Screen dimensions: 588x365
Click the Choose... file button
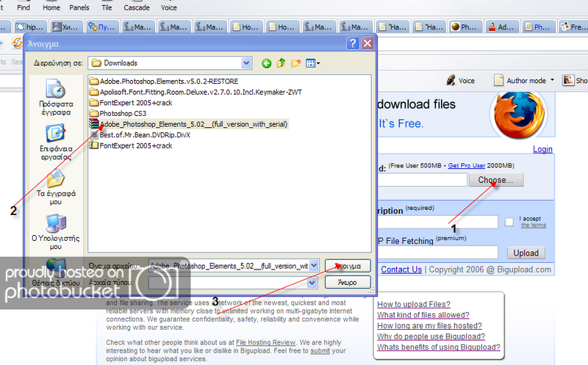[x=500, y=179]
